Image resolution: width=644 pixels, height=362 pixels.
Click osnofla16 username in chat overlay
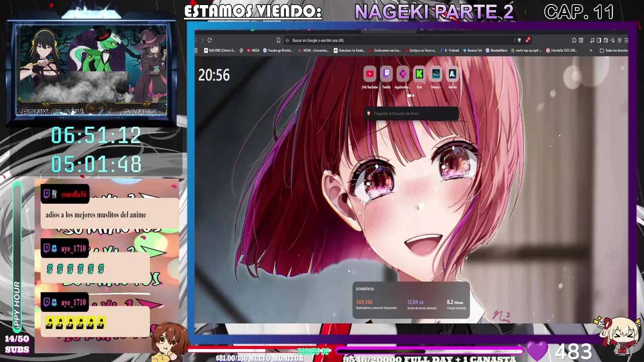click(x=73, y=194)
